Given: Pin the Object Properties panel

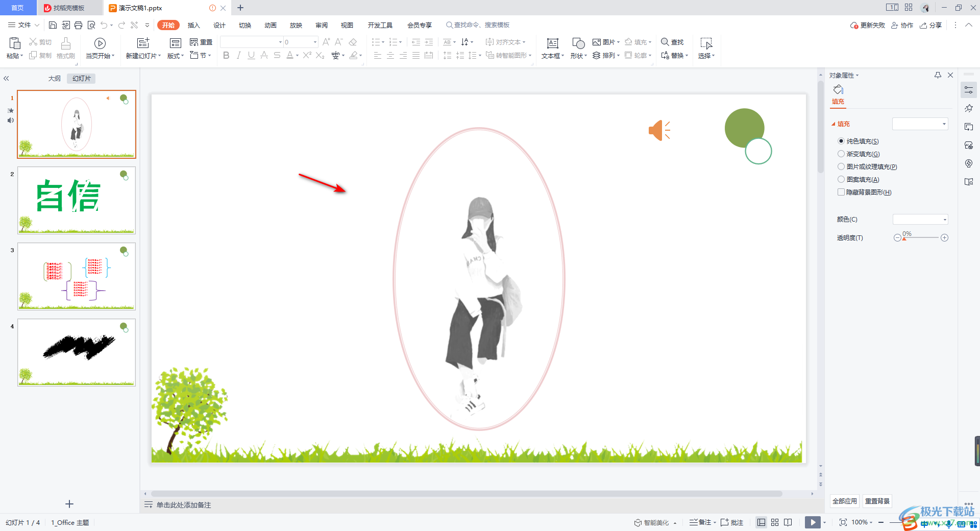Looking at the screenshot, I should (x=938, y=75).
